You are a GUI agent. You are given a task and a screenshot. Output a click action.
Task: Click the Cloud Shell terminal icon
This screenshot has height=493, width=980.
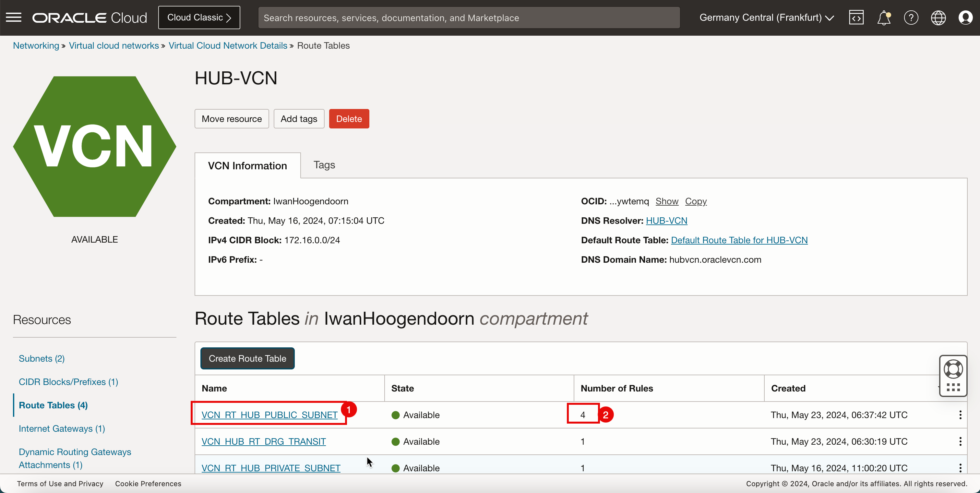(x=856, y=18)
